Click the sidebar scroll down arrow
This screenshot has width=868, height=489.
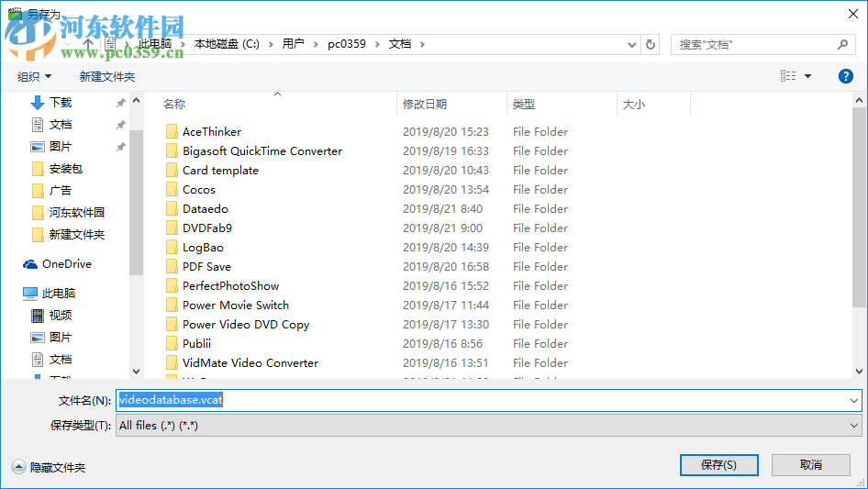coord(136,371)
